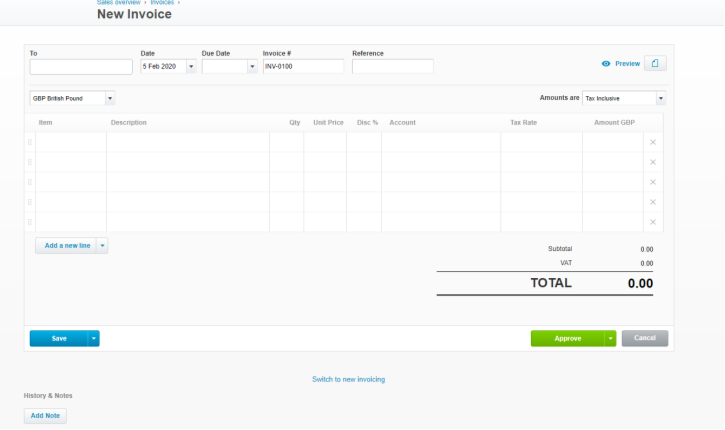Viewport: 725px width, 430px height.
Task: Click the first row Unit Price cell
Action: pyautogui.click(x=325, y=142)
